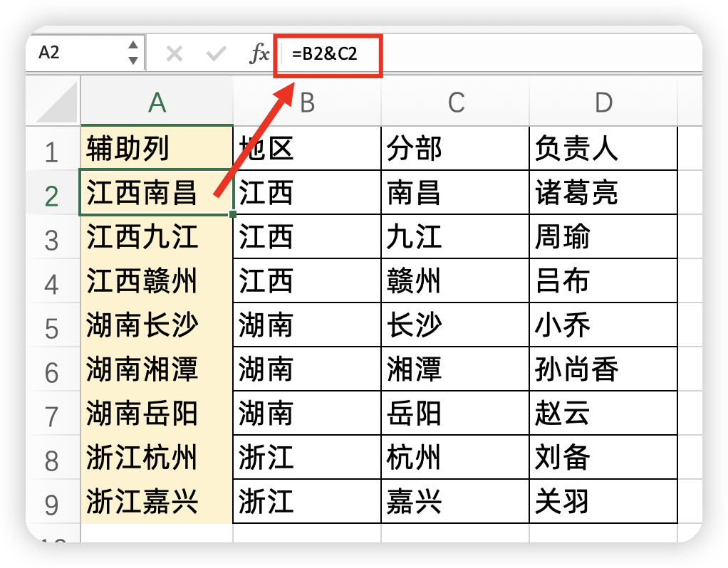Select row 9 header

pos(52,501)
